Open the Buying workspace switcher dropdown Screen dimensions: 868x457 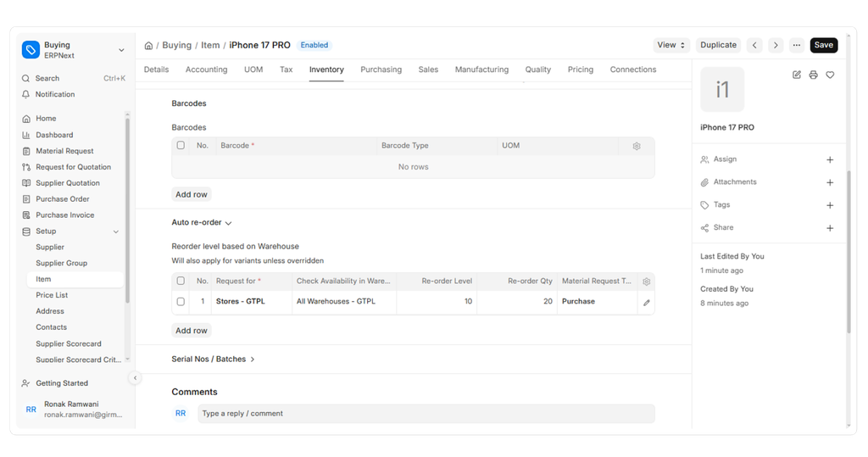coord(121,50)
